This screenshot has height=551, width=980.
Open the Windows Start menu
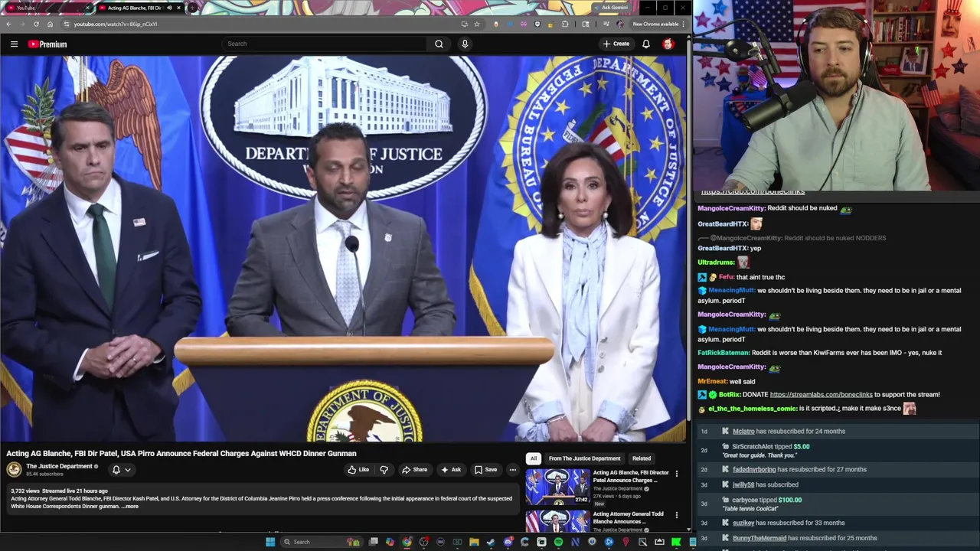[270, 542]
